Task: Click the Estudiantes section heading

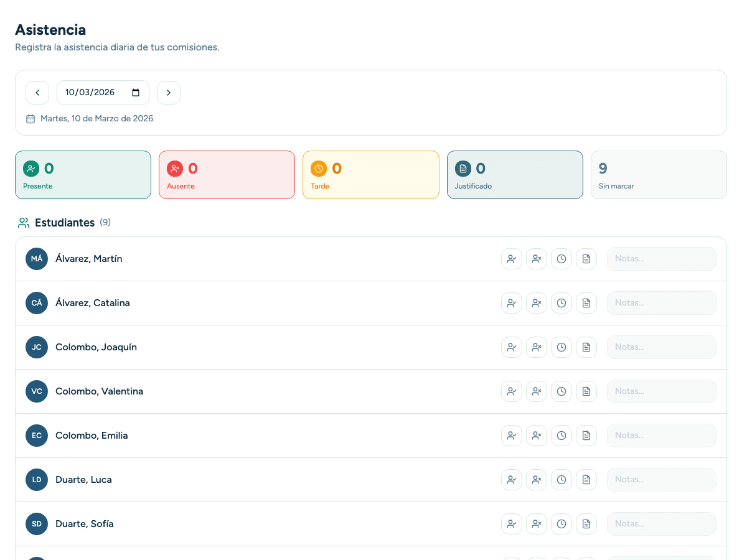Action: 65,223
